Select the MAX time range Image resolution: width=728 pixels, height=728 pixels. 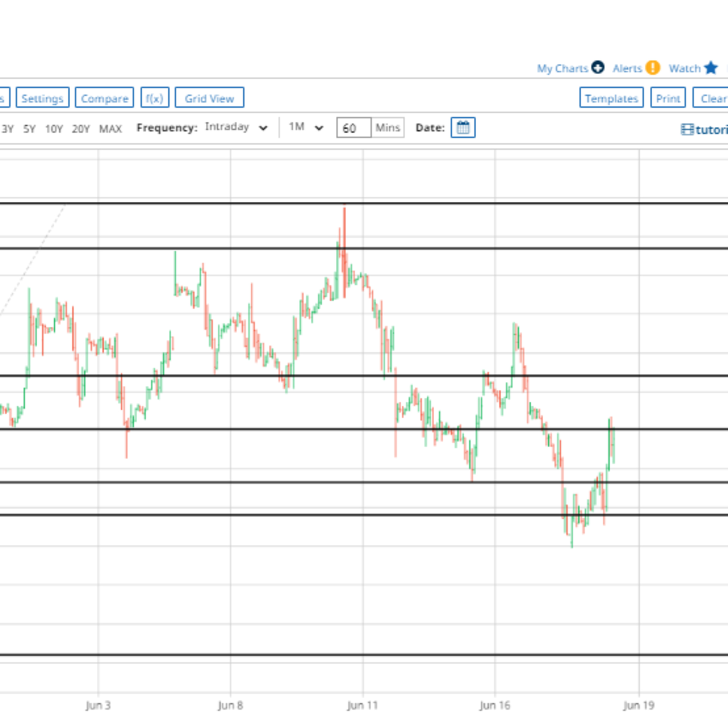pyautogui.click(x=110, y=129)
